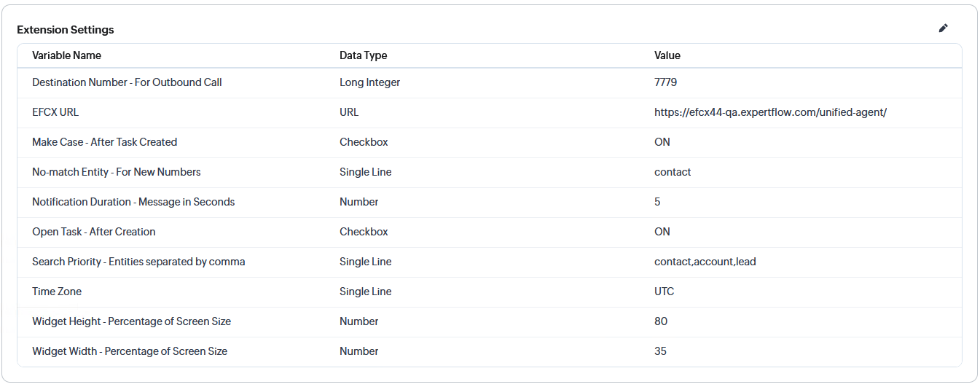Click the pencil edit icon for Extension Settings
This screenshot has width=980, height=387.
coord(943,28)
